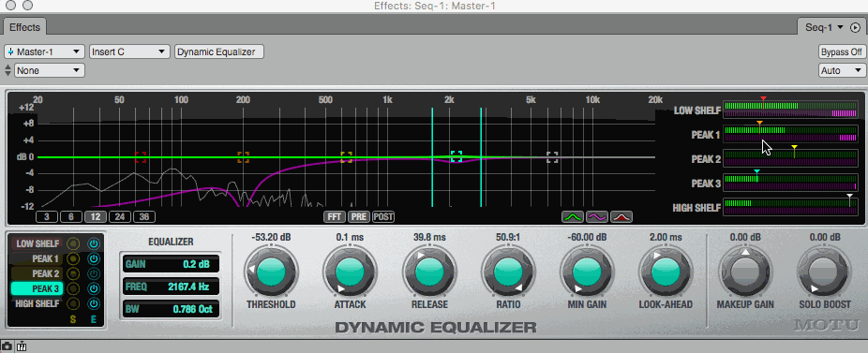The height and width of the screenshot is (353, 868).
Task: Click the Makeup Gain knob
Action: pyautogui.click(x=745, y=272)
